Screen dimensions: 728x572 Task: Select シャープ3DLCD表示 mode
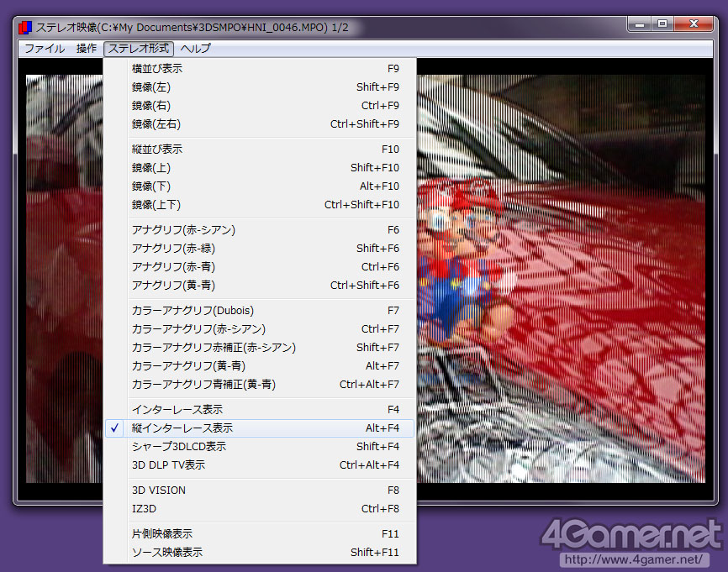click(x=260, y=447)
